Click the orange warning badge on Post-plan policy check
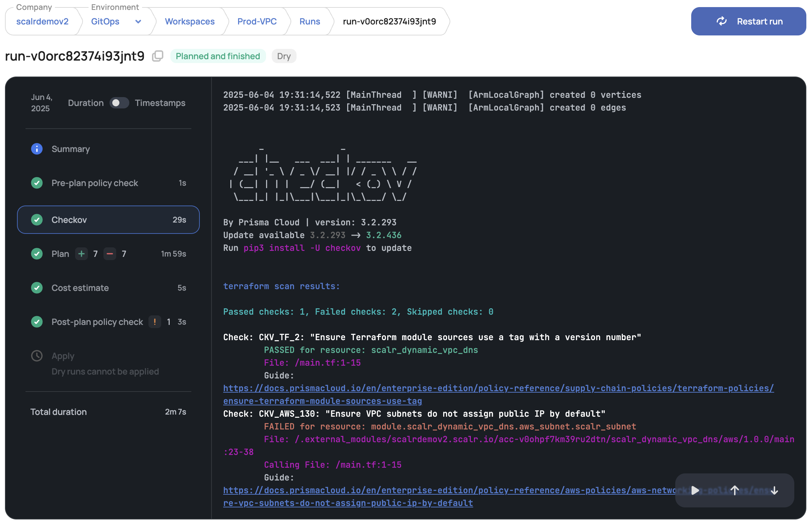The image size is (812, 523). tap(155, 322)
